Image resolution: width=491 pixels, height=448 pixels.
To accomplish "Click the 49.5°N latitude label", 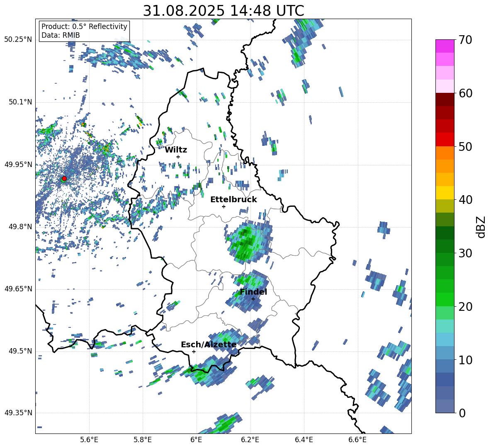I will click(x=20, y=351).
